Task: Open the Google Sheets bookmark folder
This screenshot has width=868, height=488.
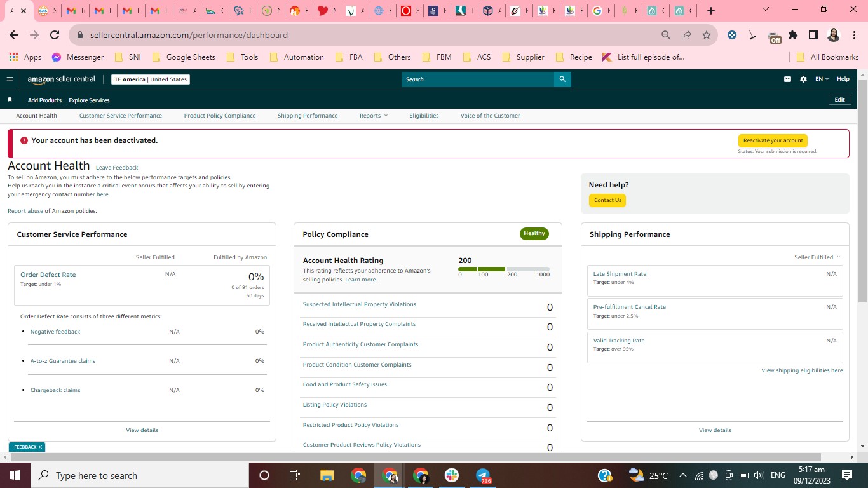Action: [184, 57]
